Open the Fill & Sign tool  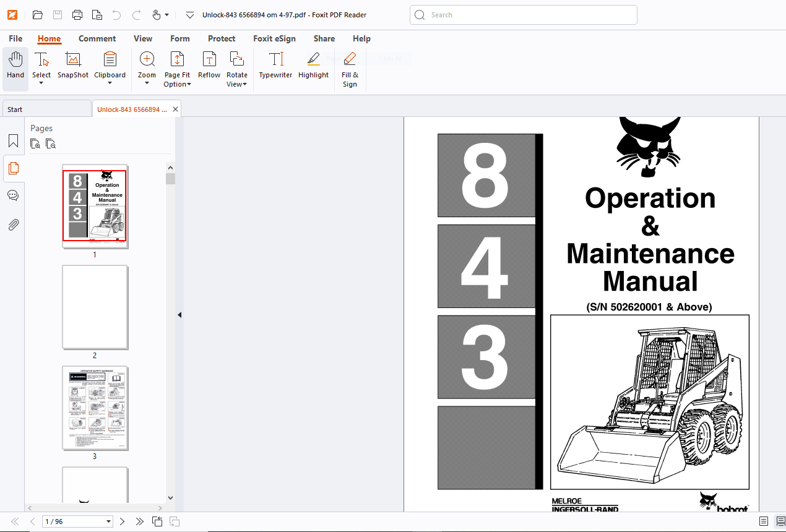[350, 69]
